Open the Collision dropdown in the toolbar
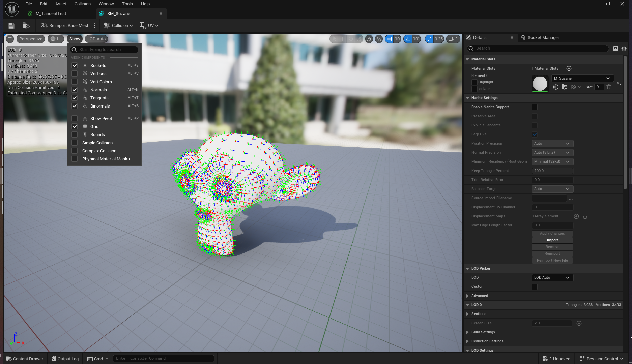Viewport: 632px width, 364px height. (x=118, y=26)
